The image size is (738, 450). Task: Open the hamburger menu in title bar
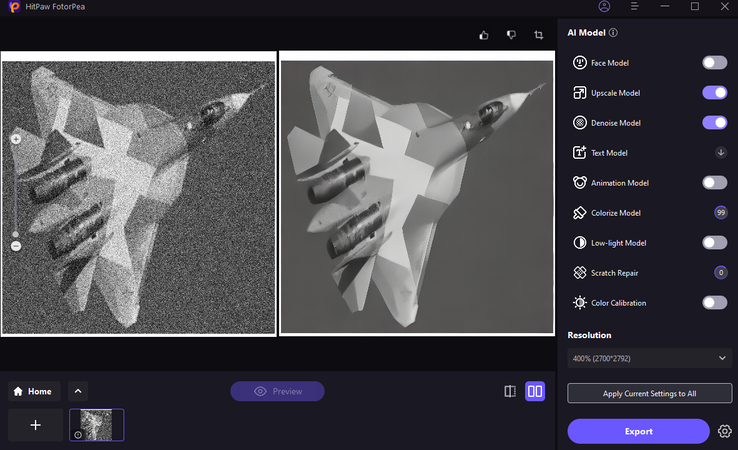(x=634, y=7)
